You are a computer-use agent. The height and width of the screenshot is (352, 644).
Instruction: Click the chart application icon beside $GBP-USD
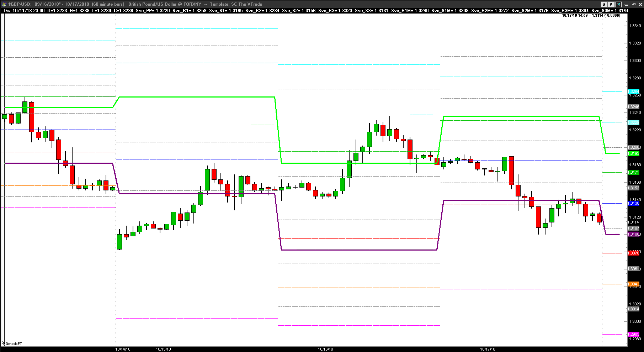pyautogui.click(x=4, y=4)
